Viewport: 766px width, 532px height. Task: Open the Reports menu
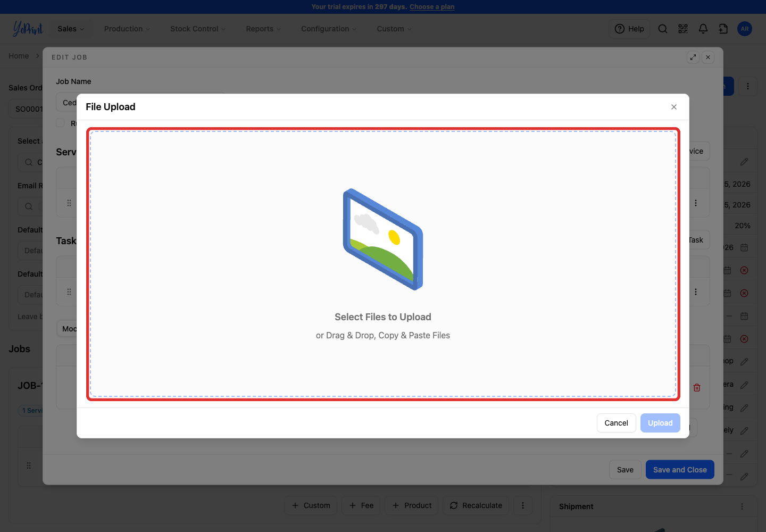coord(263,29)
